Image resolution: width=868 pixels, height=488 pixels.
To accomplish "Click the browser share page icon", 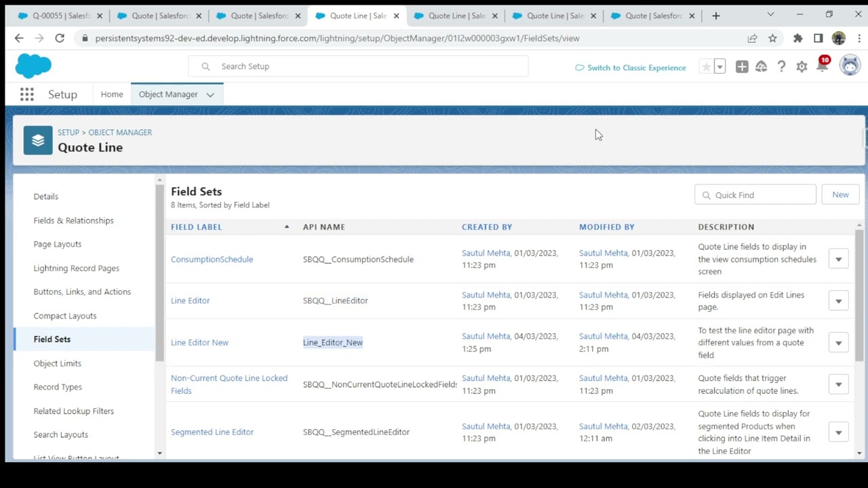I will pos(752,39).
